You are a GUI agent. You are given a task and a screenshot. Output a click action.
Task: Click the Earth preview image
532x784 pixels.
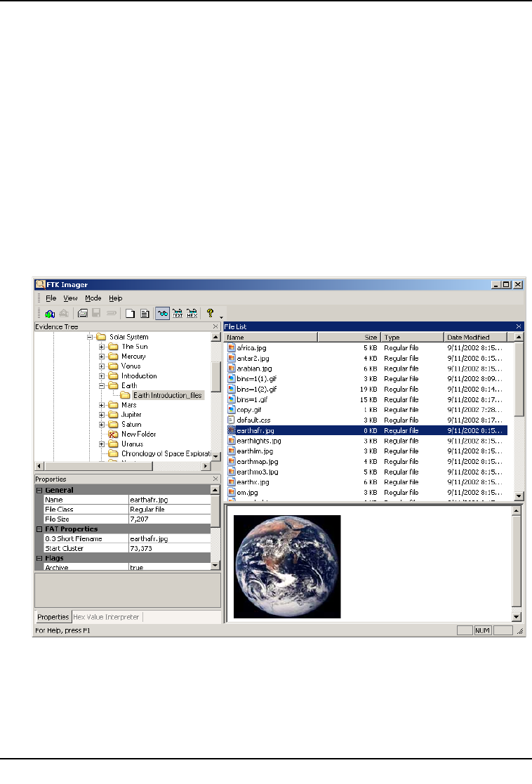coord(287,566)
